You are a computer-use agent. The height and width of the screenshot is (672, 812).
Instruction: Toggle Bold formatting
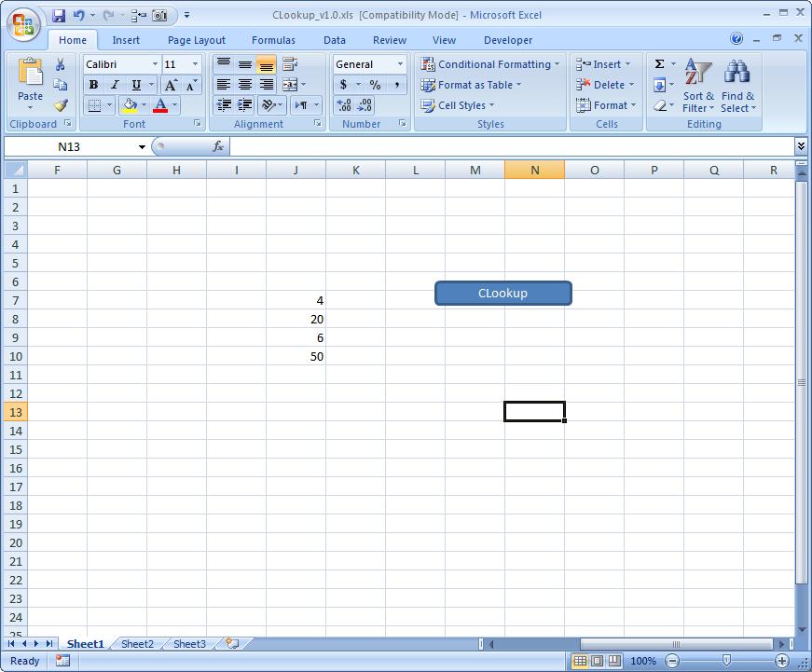coord(94,85)
